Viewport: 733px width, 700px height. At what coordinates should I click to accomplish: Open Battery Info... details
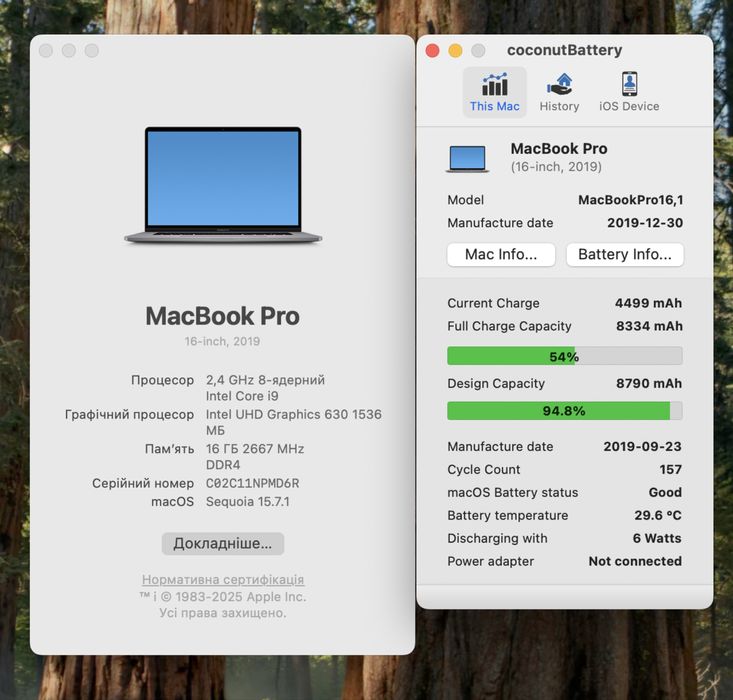625,254
